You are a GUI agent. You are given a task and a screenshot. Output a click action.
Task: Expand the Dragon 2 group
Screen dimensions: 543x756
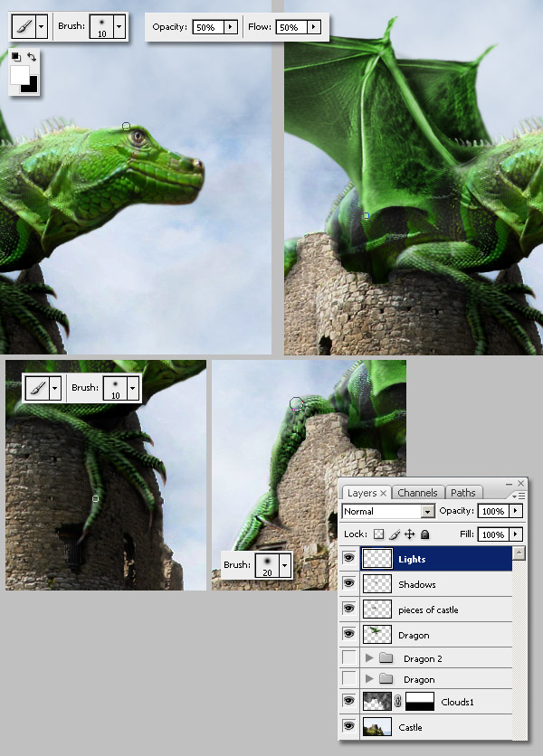369,657
